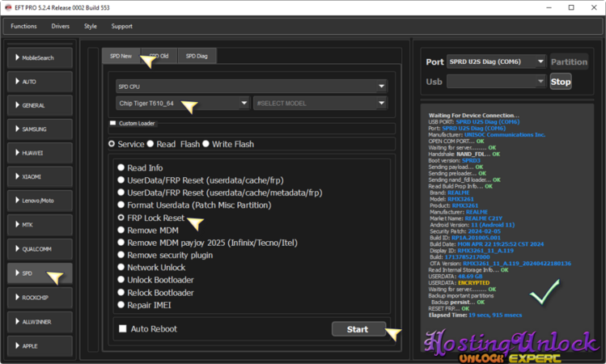Expand the SPD CPU dropdown
This screenshot has height=364, width=606.
click(x=251, y=87)
